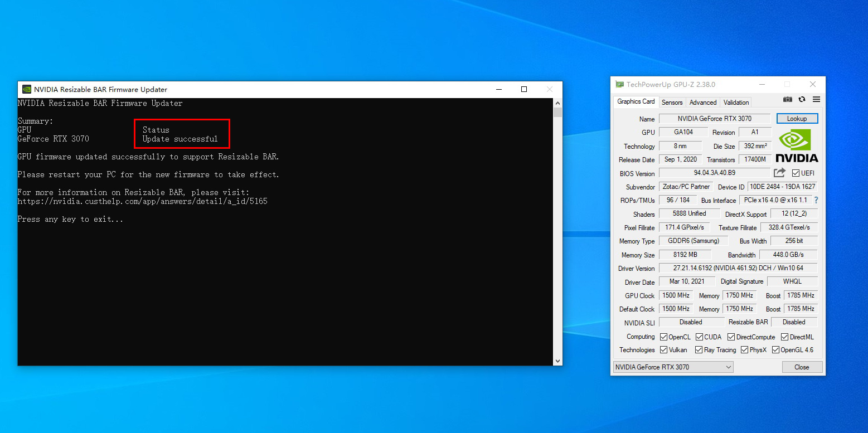
Task: Click the GPU field GA104
Action: 683,132
